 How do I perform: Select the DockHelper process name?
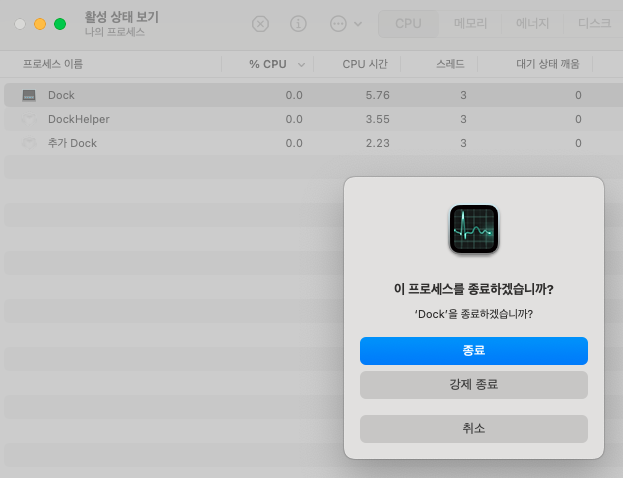(x=79, y=119)
